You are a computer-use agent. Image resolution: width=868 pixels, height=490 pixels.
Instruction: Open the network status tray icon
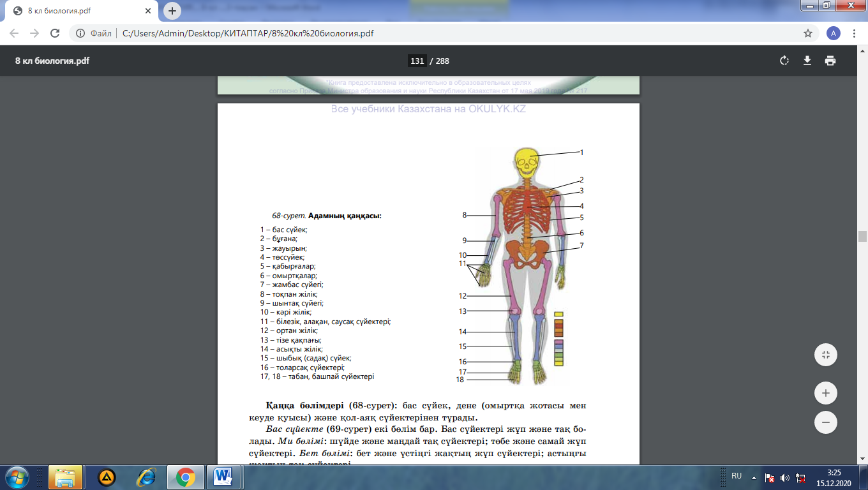pyautogui.click(x=800, y=477)
